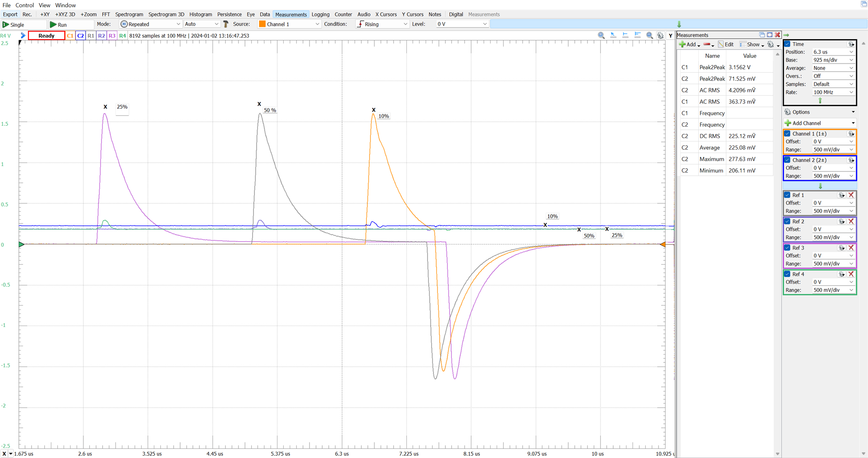Image resolution: width=868 pixels, height=458 pixels.
Task: Click the zoom 1:1 magnifier icon above plot
Action: (601, 35)
